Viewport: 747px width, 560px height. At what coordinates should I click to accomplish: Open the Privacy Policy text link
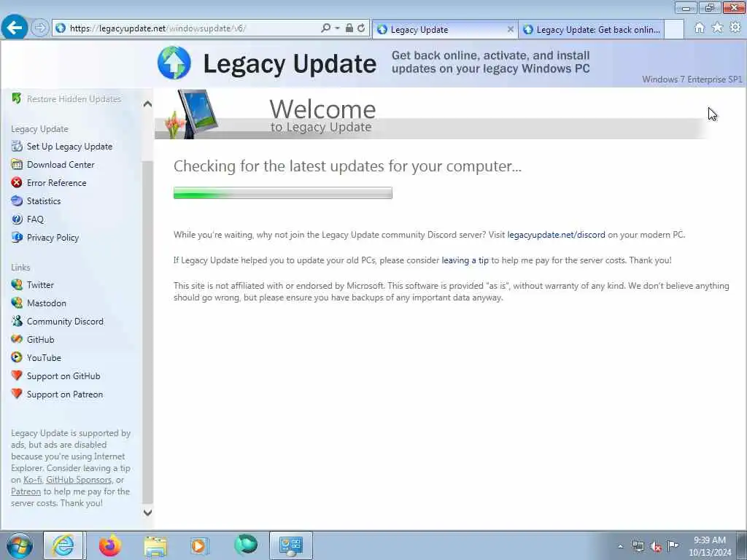[x=53, y=238]
